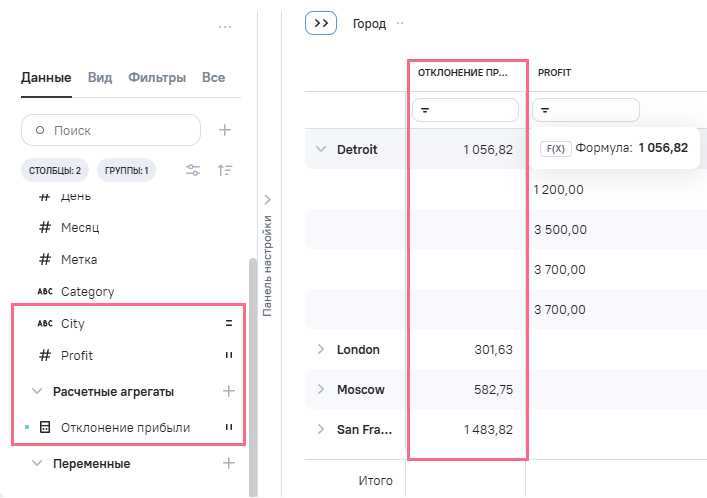
Task: Click the three-dots menu above the tabs
Action: point(225,27)
